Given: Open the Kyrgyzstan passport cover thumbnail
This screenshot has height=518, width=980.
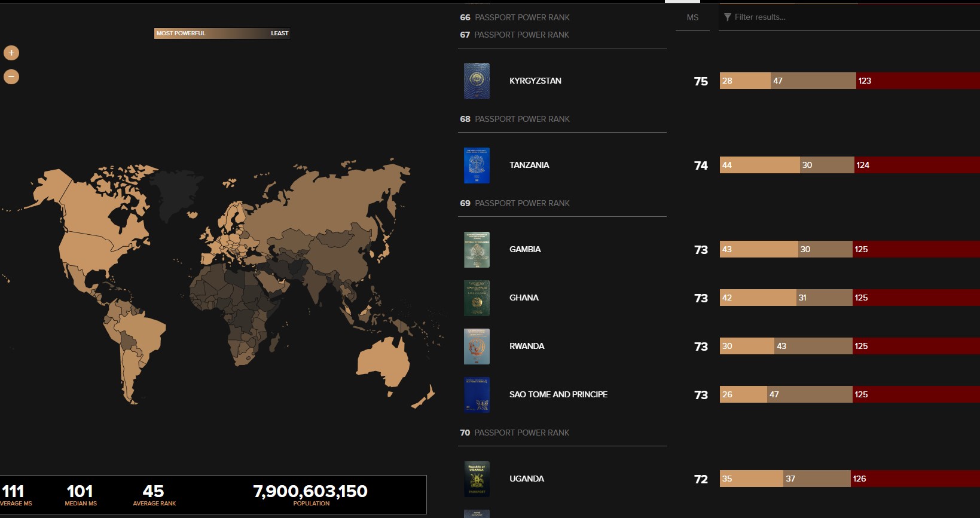Looking at the screenshot, I should [x=477, y=81].
